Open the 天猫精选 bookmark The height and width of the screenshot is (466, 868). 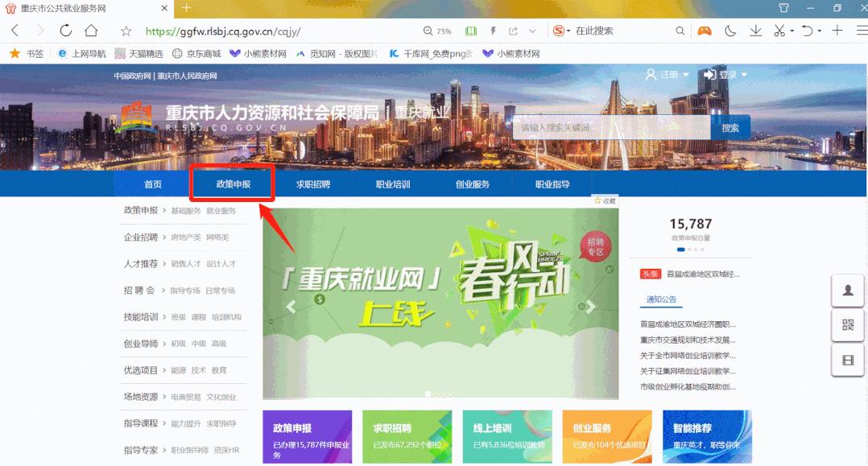tap(139, 54)
